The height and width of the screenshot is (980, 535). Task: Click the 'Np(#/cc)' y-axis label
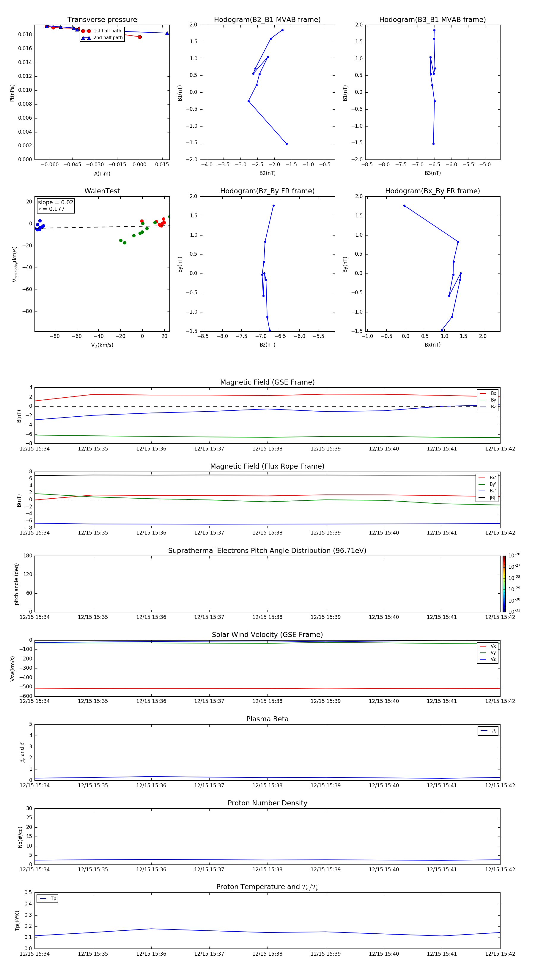pyautogui.click(x=20, y=837)
